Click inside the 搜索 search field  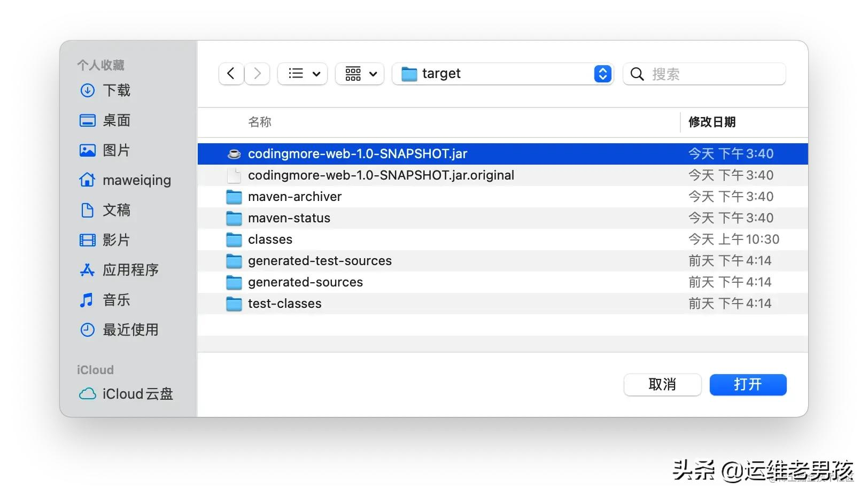click(x=703, y=74)
